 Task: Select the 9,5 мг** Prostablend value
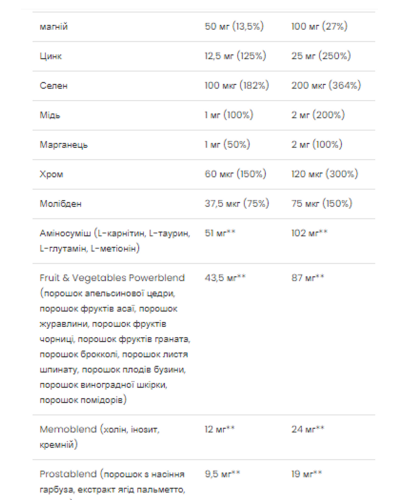[222, 474]
